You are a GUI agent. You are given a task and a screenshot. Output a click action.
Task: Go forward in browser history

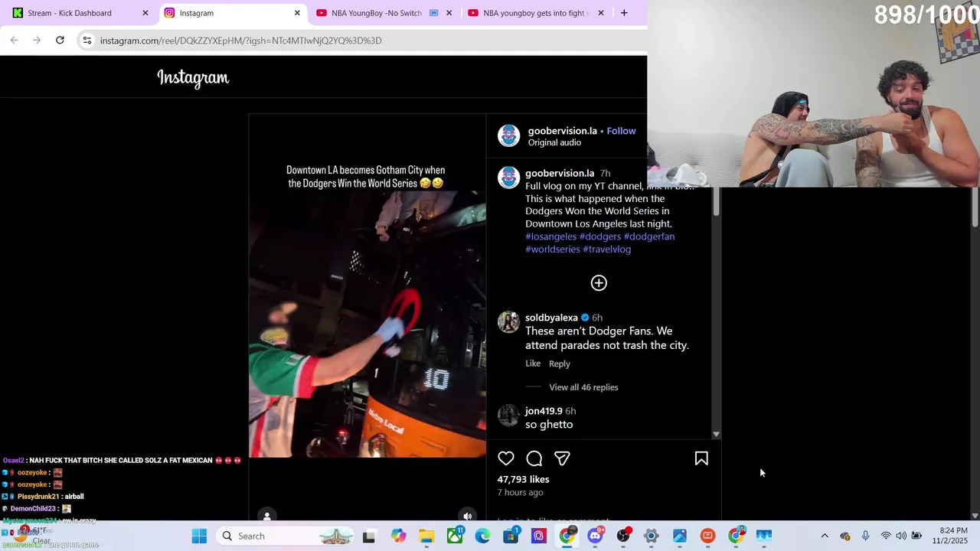(37, 41)
